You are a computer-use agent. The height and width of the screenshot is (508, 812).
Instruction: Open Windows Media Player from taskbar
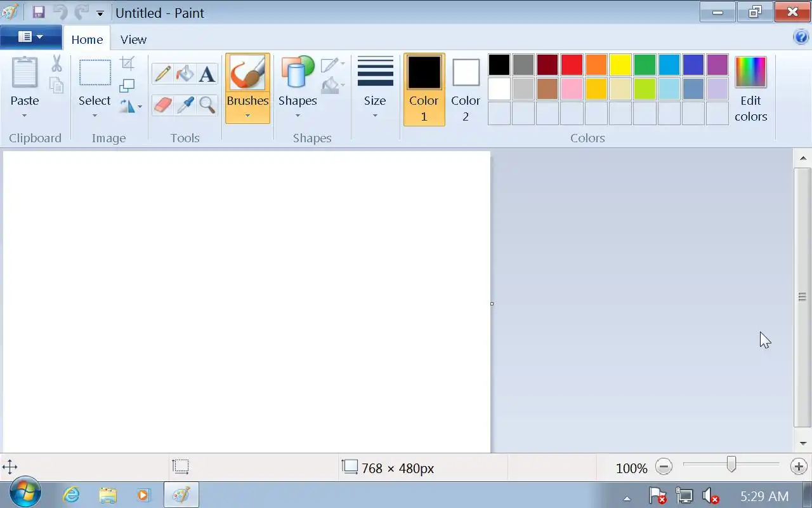[x=144, y=495]
